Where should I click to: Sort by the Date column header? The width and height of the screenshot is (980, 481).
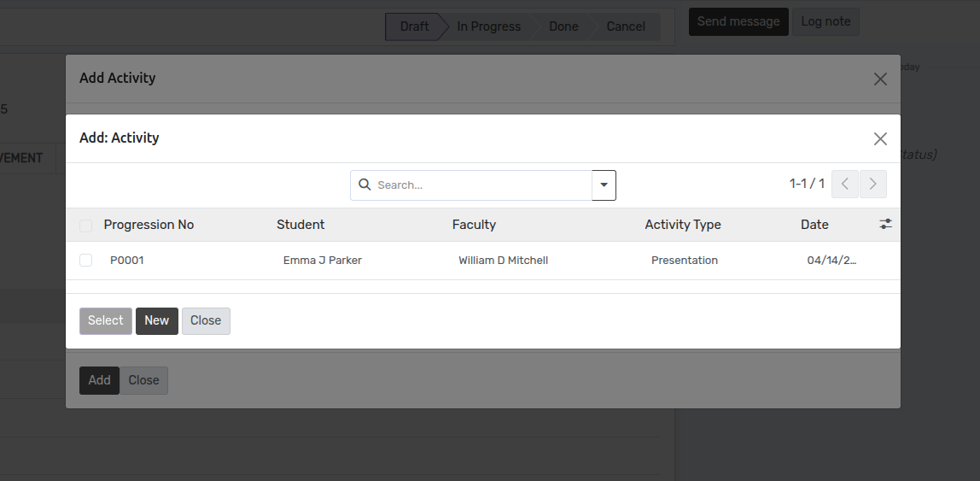pyautogui.click(x=814, y=225)
